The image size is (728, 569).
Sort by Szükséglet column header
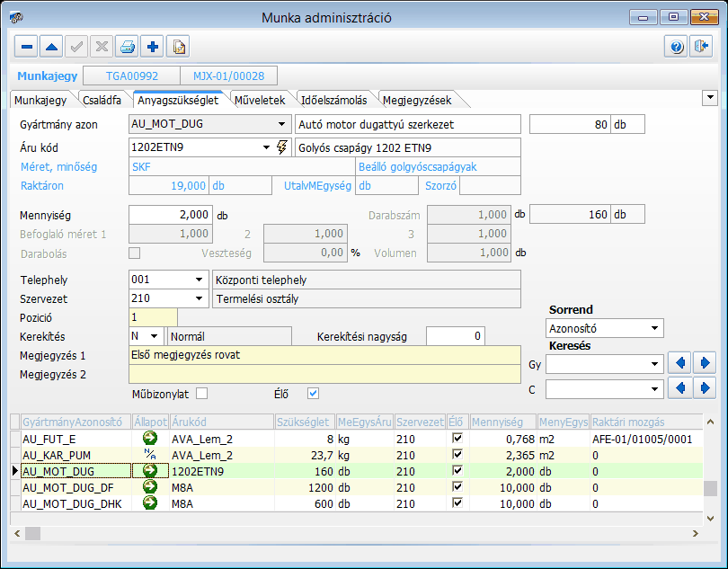(305, 422)
